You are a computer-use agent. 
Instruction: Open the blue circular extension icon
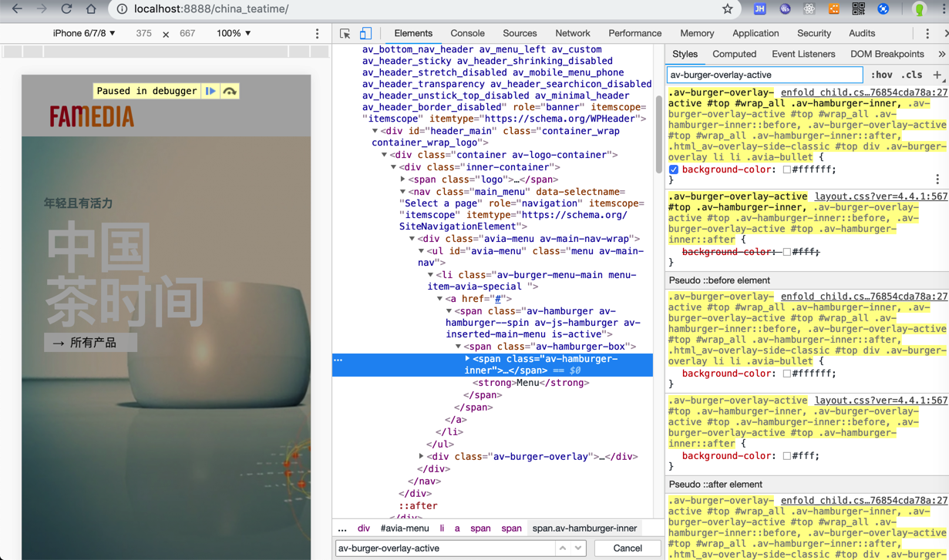tap(883, 9)
